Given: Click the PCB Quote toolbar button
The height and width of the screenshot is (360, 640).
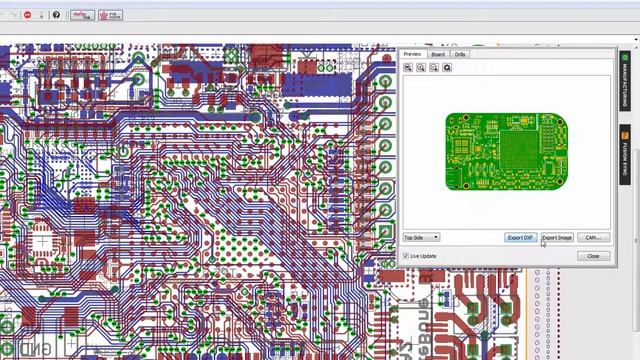Looking at the screenshot, I should 110,16.
